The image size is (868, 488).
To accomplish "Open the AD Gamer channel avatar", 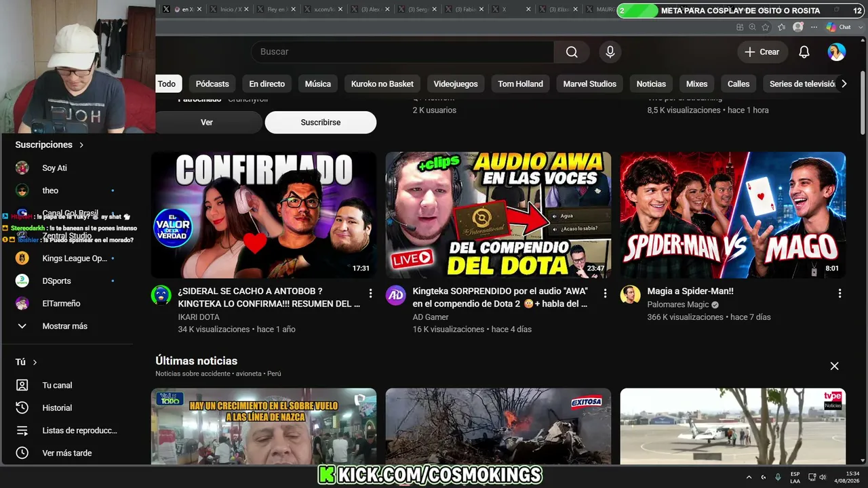I will point(396,295).
